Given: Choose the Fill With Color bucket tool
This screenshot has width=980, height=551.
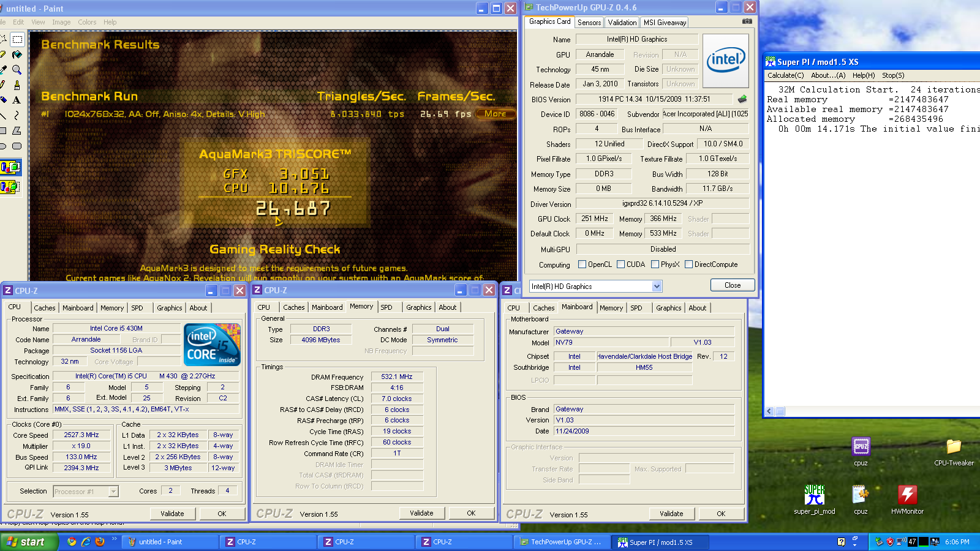Looking at the screenshot, I should 17,54.
